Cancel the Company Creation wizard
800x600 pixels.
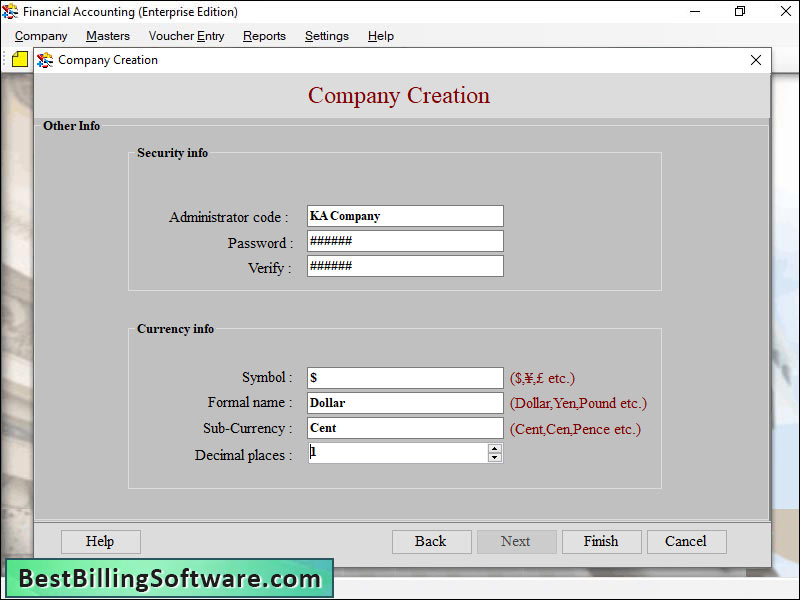(x=686, y=541)
